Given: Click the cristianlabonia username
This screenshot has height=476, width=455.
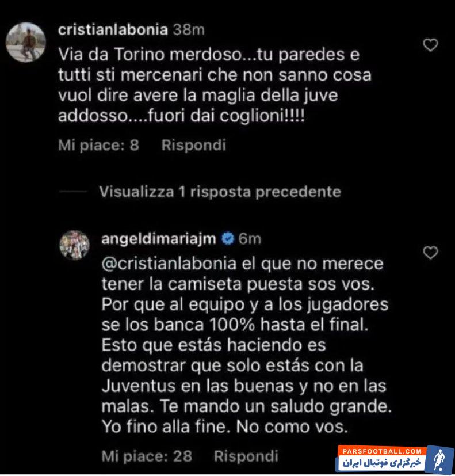Looking at the screenshot, I should click(113, 30).
